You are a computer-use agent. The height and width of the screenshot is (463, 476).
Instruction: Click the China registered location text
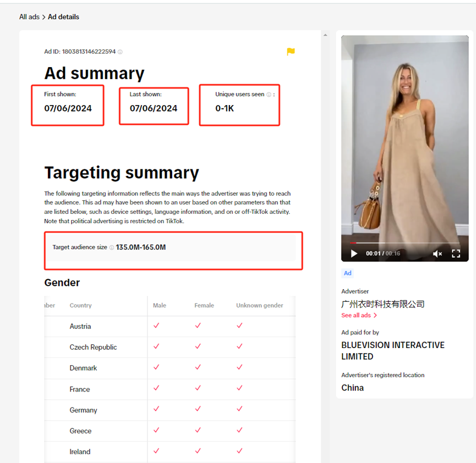pos(352,388)
